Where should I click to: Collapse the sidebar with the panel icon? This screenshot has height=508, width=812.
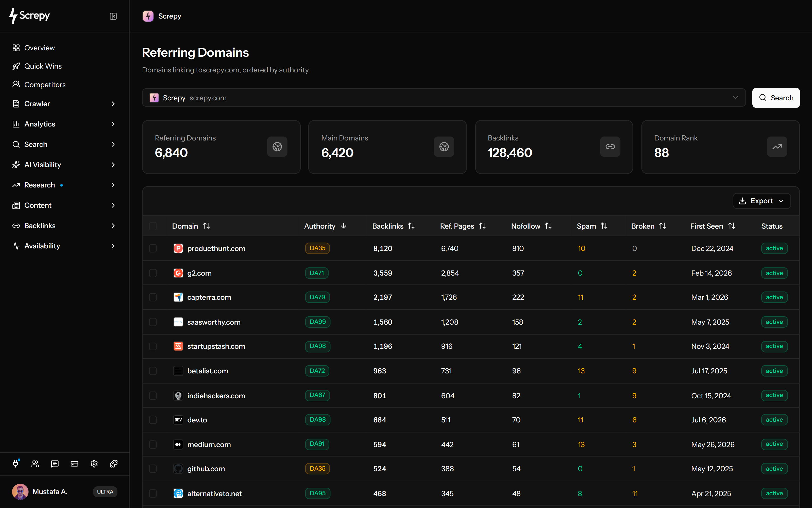113,16
